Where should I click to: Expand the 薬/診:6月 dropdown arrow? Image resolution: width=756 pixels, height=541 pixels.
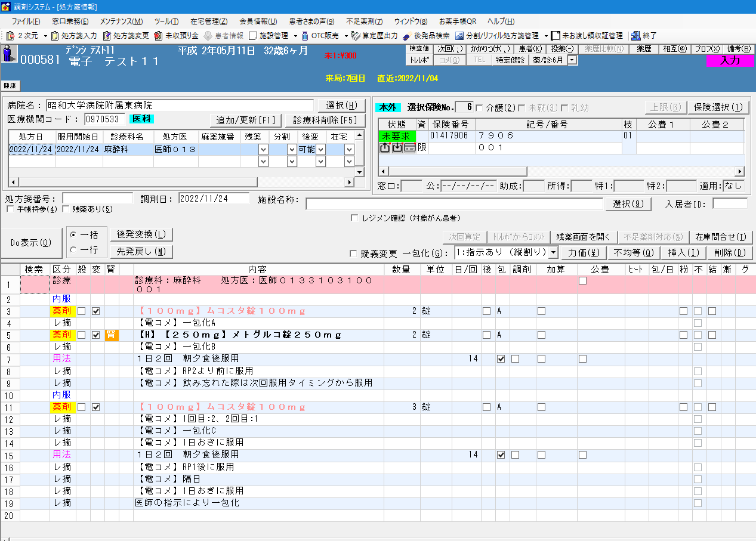[572, 60]
